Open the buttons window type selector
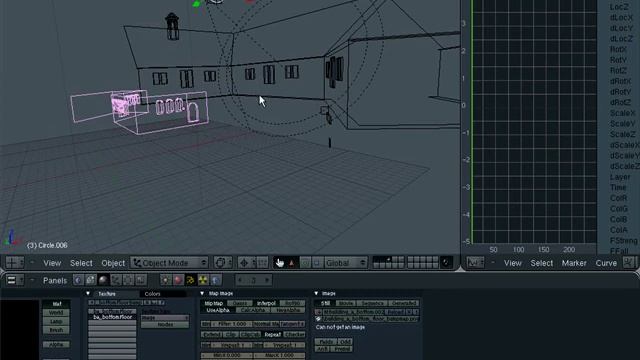The width and height of the screenshot is (640, 360). [15, 280]
